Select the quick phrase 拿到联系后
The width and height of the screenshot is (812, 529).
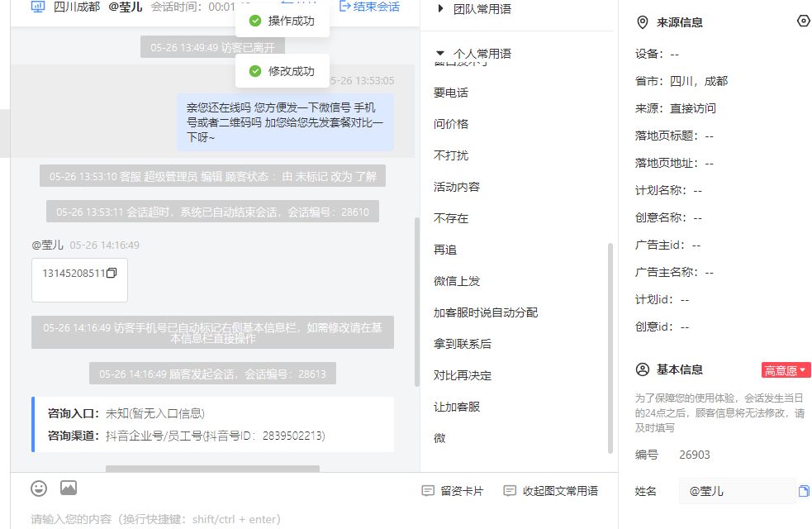click(463, 344)
